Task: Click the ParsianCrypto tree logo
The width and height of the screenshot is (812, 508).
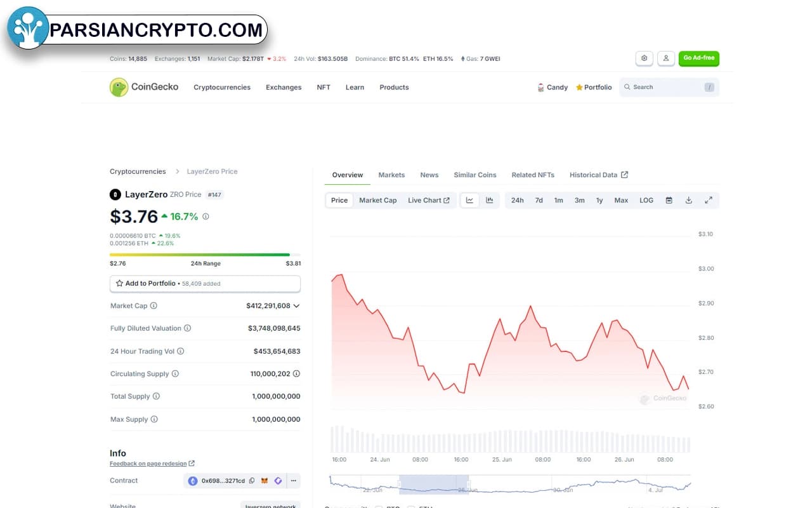Action: (29, 28)
